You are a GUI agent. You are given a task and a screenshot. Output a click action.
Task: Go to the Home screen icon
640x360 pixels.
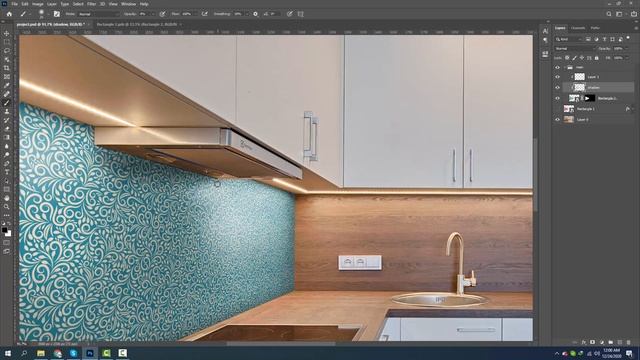pos(9,14)
